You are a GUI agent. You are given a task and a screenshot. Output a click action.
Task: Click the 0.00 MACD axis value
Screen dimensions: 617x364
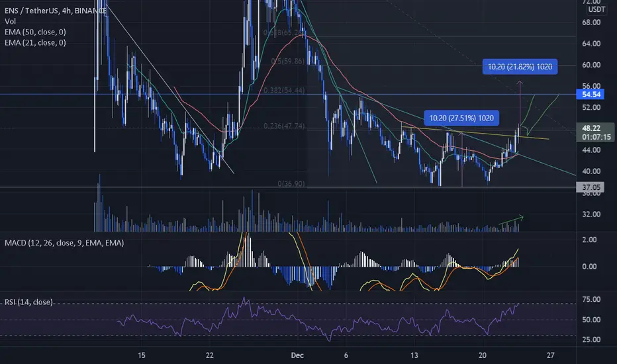click(x=589, y=267)
